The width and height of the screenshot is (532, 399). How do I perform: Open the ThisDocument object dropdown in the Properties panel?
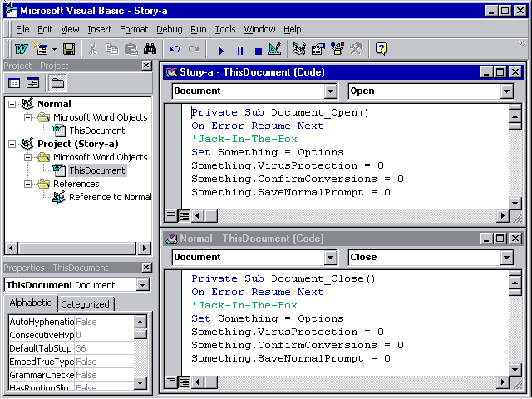143,285
